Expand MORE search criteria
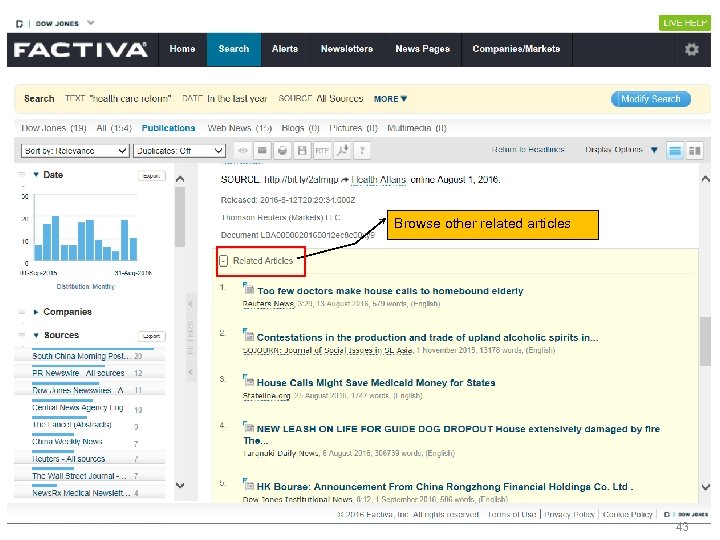The width and height of the screenshot is (720, 540). (x=390, y=99)
